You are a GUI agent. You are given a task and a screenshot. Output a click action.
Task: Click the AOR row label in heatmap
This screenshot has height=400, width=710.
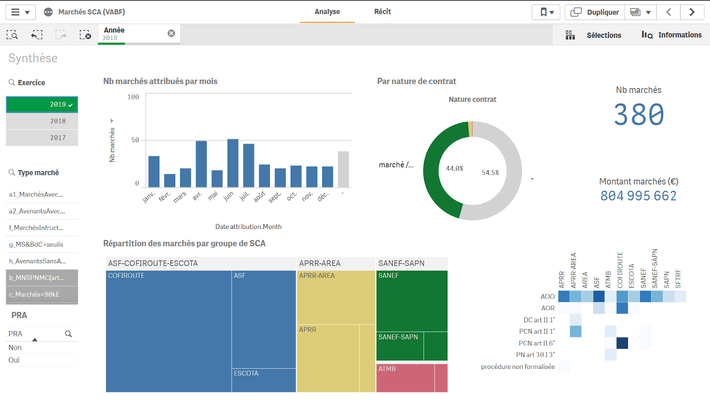(x=548, y=308)
